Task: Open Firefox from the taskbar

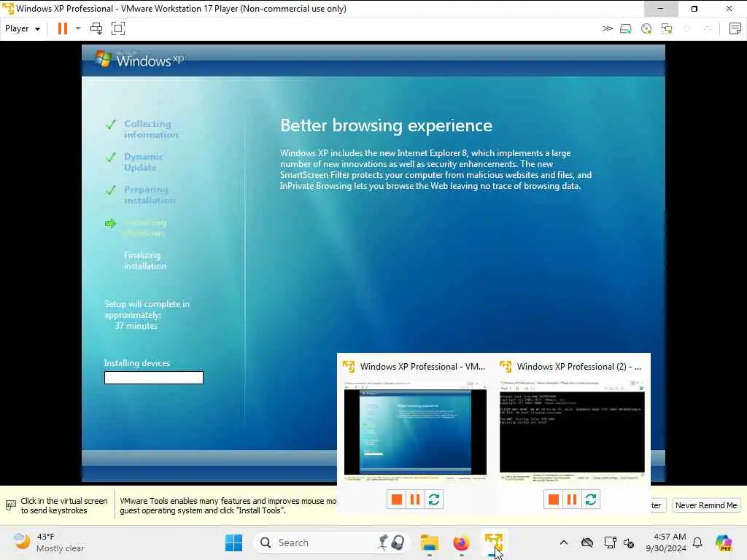Action: click(x=461, y=542)
